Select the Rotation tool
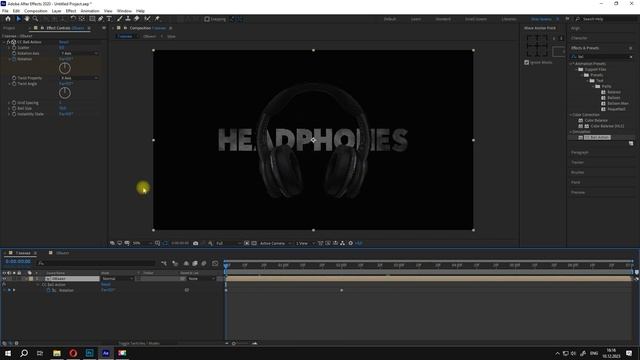640x360 pixels. [x=73, y=19]
